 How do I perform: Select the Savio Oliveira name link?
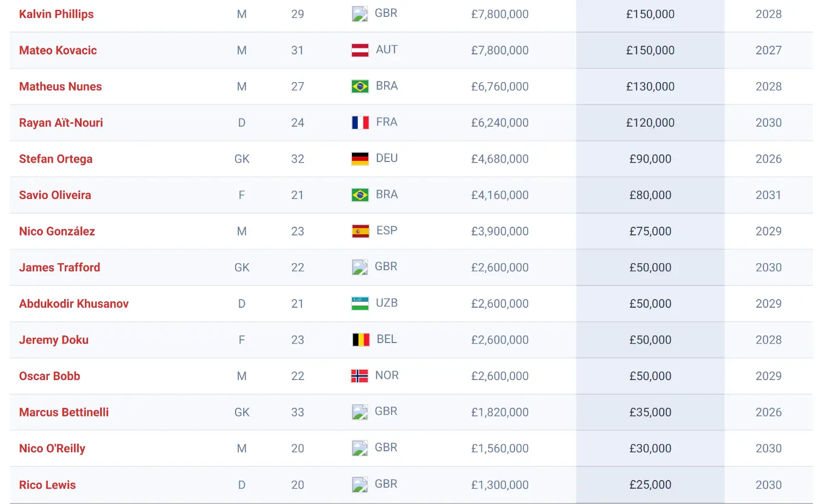pyautogui.click(x=55, y=195)
